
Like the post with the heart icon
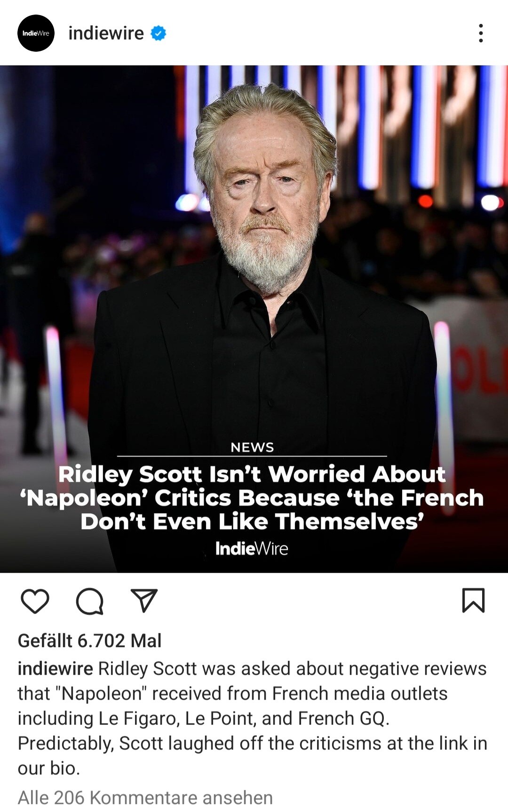click(35, 601)
